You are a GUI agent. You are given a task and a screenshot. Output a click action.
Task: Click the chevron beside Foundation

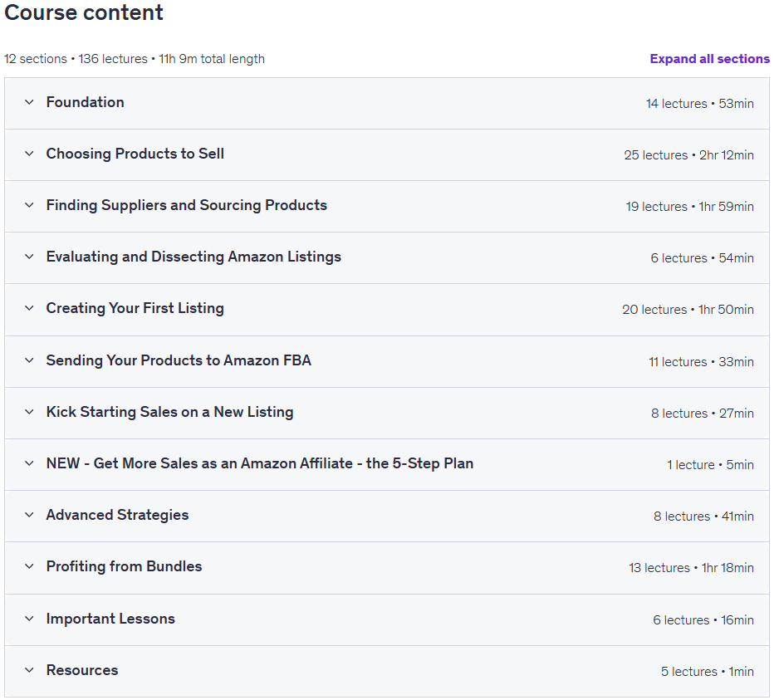pyautogui.click(x=29, y=102)
